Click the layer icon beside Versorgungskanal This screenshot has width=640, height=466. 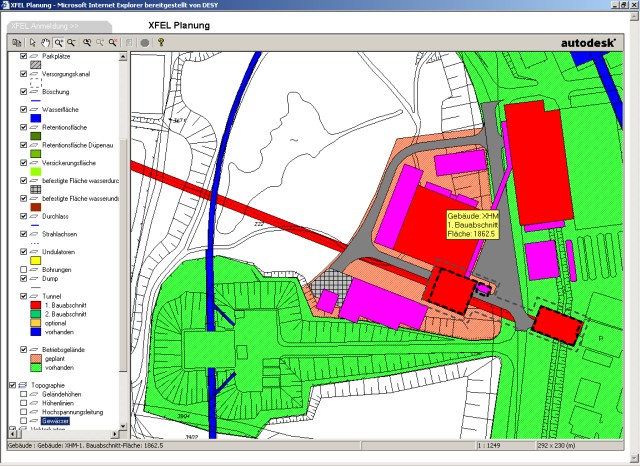tap(34, 74)
